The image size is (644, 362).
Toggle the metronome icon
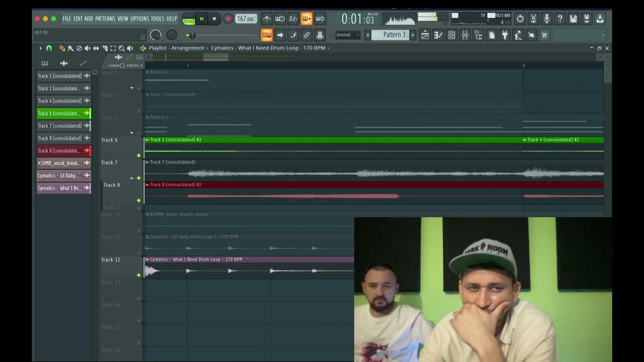pos(267,19)
